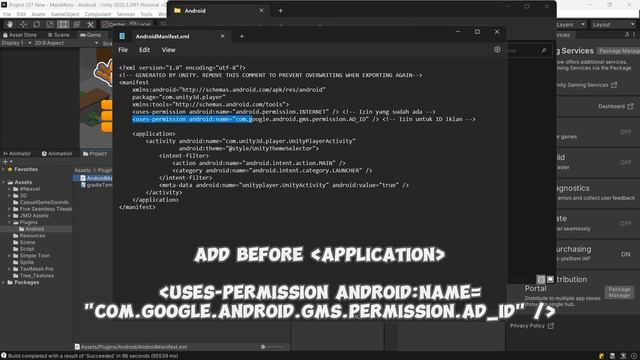Switch to the Scene tab
Screen dimensions: 640x360
point(59,35)
